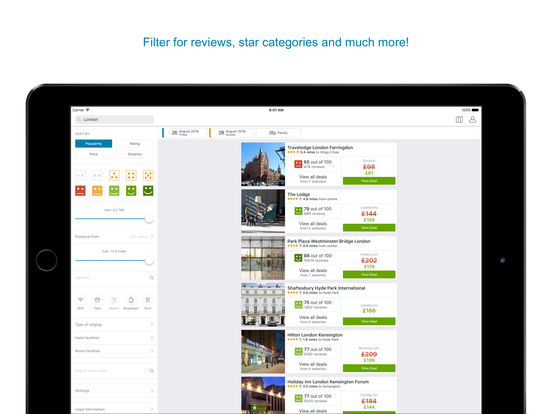Toggle the three-star category filter
The width and height of the screenshot is (552, 414).
[114, 175]
